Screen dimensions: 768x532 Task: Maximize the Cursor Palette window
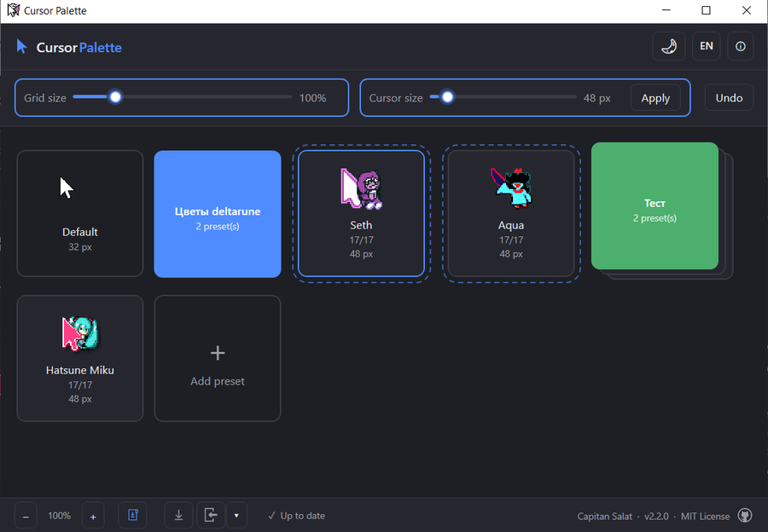(x=706, y=10)
